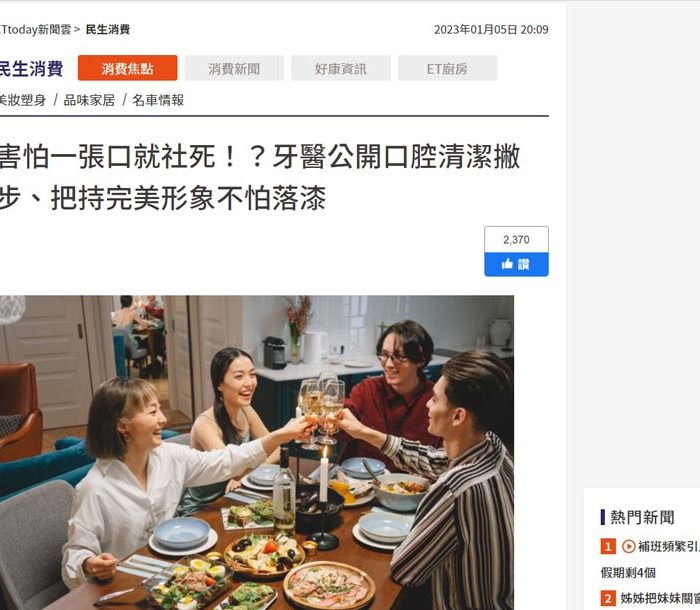Select the 消費焦點 tab
The height and width of the screenshot is (610, 700).
(127, 68)
